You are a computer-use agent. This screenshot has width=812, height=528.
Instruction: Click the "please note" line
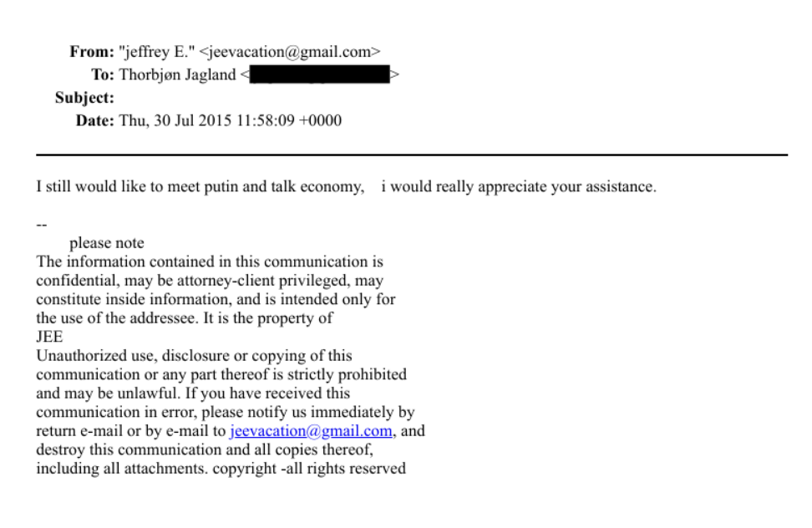pyautogui.click(x=106, y=244)
